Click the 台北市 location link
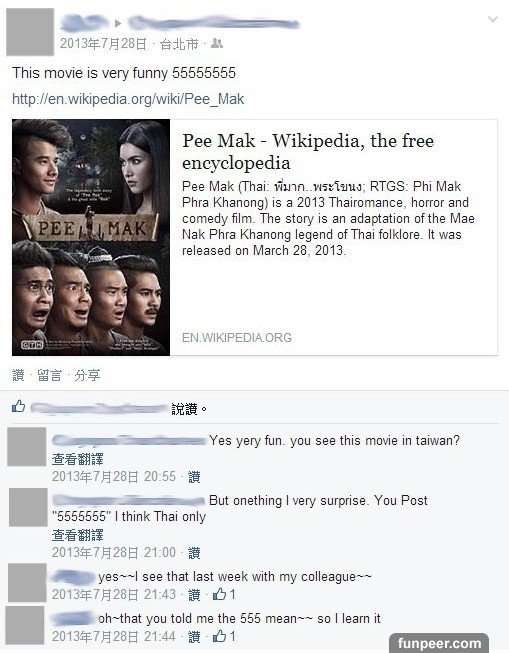The height and width of the screenshot is (653, 509). tap(179, 43)
